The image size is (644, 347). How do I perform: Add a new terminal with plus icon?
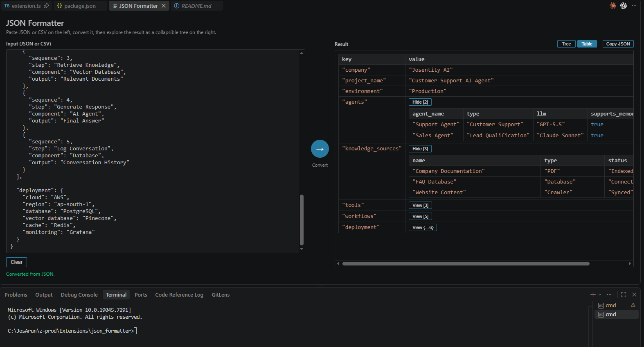tap(593, 295)
